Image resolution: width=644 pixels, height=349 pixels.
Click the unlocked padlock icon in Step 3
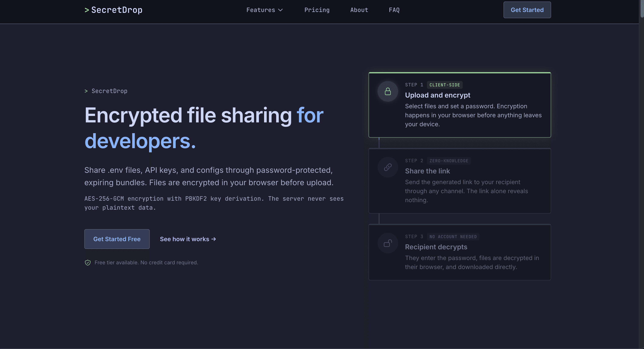pos(388,243)
